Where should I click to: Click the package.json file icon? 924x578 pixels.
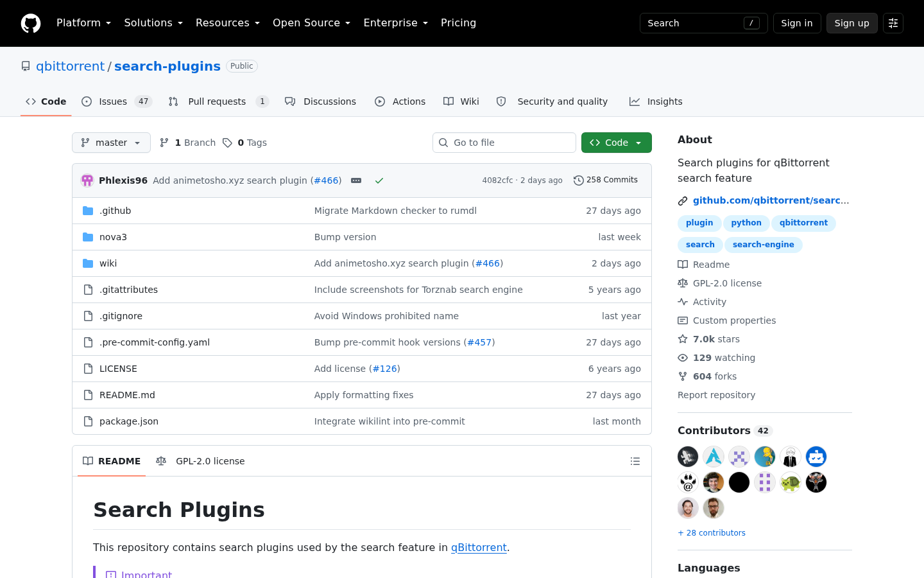[x=88, y=421]
